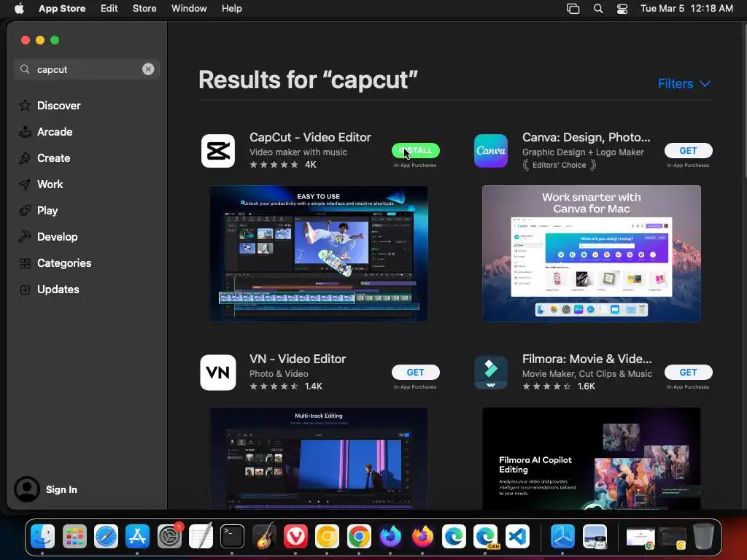Open the Canva app icon

click(x=491, y=151)
